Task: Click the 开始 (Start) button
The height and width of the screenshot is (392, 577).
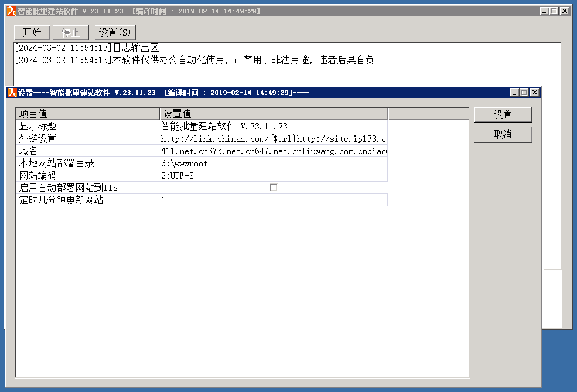Action: pos(32,32)
